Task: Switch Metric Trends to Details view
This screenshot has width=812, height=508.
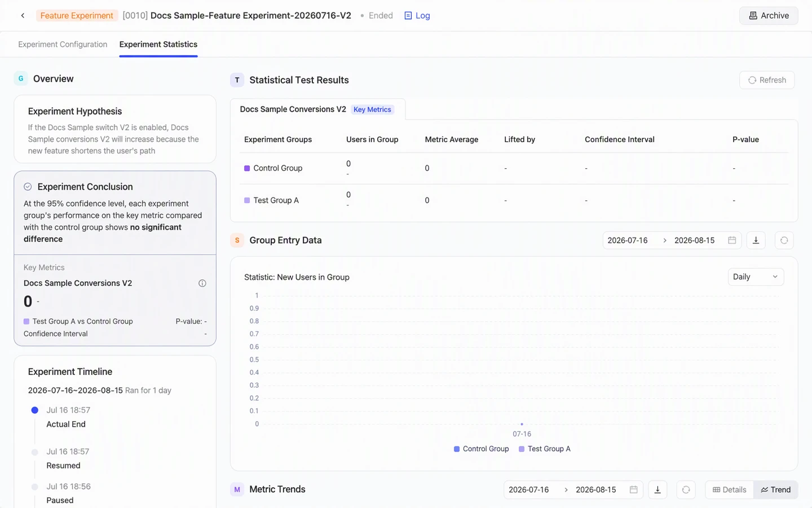Action: [x=730, y=490]
